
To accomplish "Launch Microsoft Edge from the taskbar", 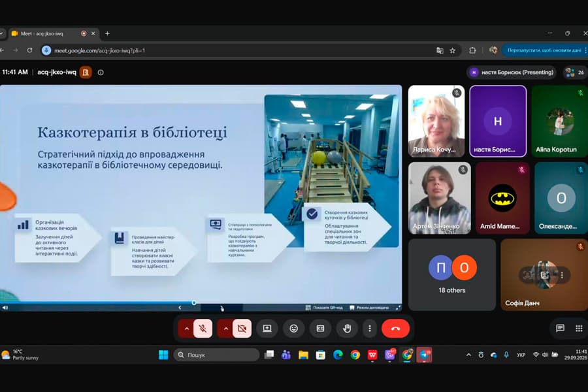I will click(338, 355).
